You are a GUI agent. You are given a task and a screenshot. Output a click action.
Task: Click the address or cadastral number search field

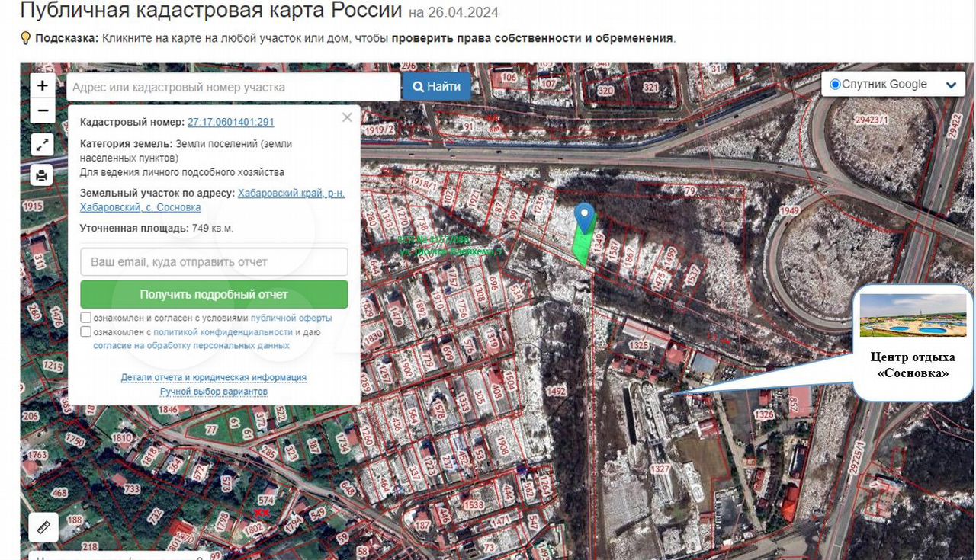tap(233, 88)
